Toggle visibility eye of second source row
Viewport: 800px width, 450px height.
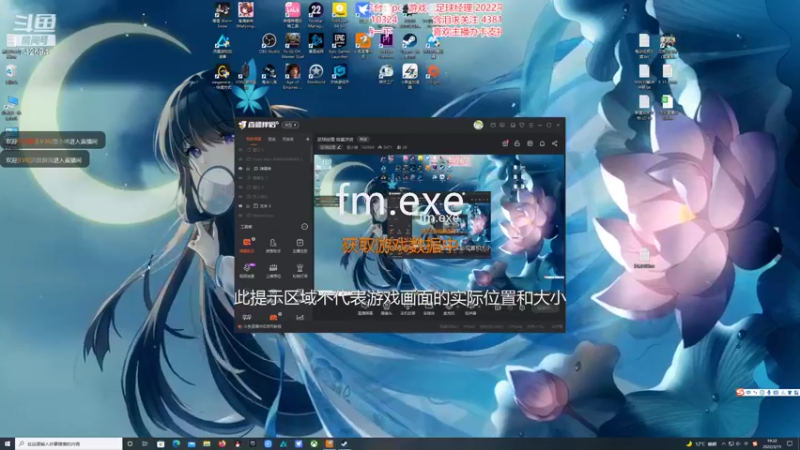pyautogui.click(x=241, y=159)
